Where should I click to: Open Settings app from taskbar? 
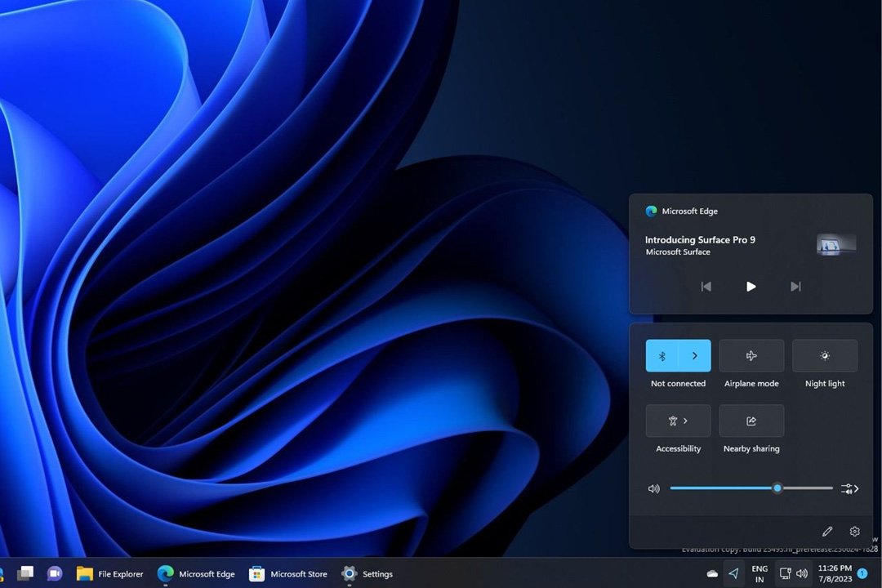pos(367,574)
